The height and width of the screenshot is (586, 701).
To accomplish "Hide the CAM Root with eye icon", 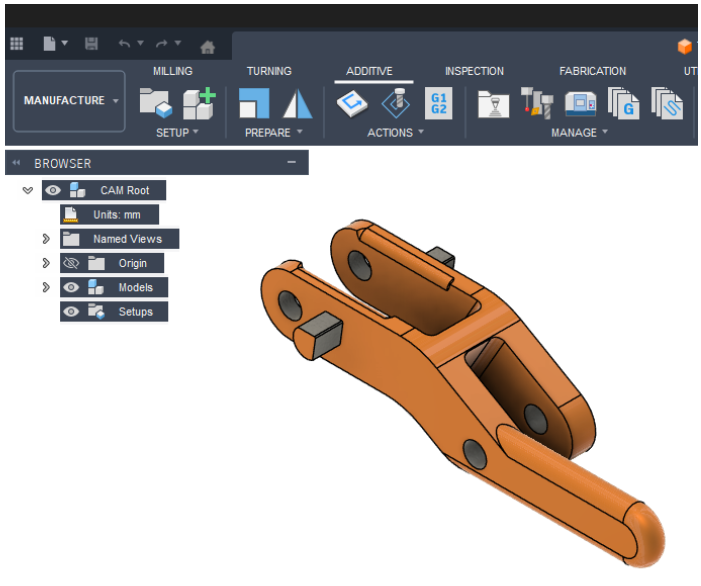I will (53, 190).
